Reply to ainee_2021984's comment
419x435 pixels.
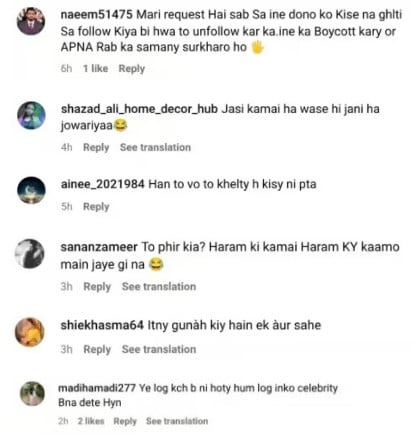pos(96,207)
